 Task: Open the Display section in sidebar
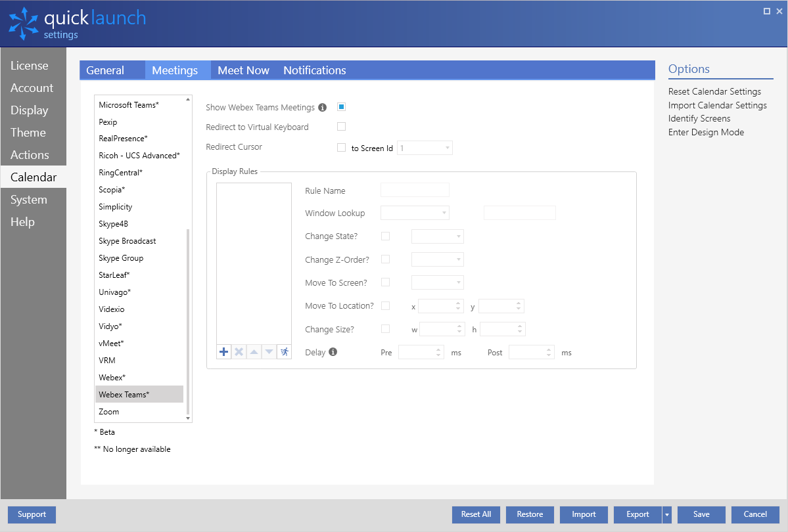click(x=33, y=110)
